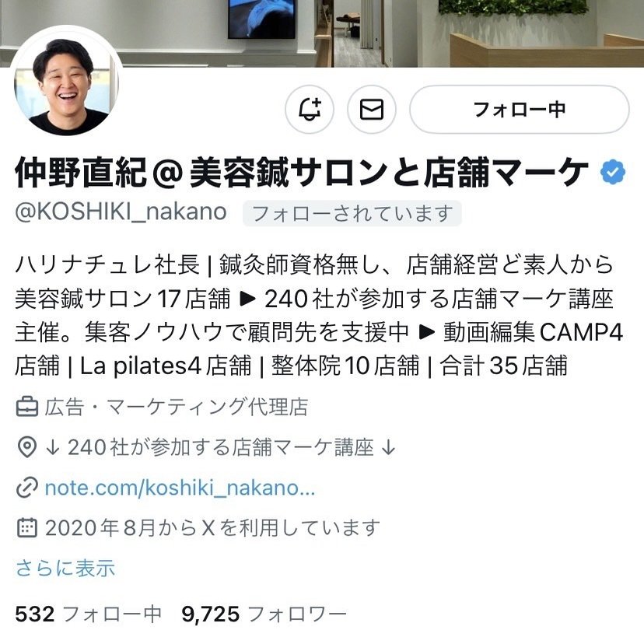This screenshot has height=644, width=644.
Task: Expand details with さらに表示
Action: pyautogui.click(x=65, y=568)
